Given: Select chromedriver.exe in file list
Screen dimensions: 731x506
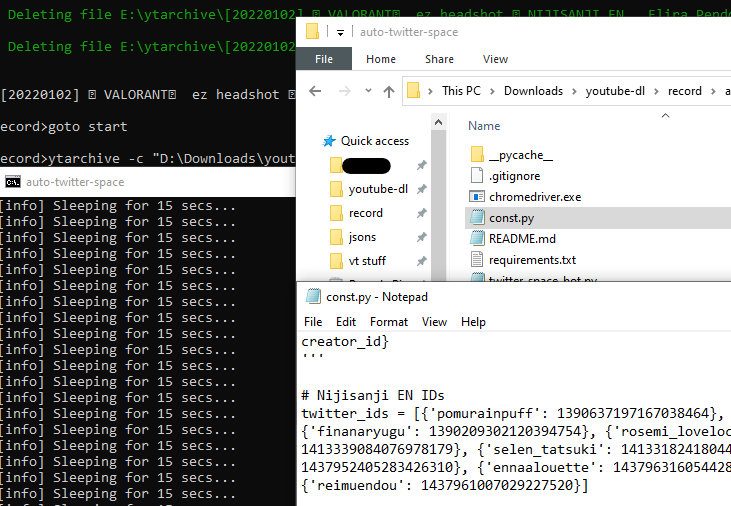Looking at the screenshot, I should pos(535,197).
